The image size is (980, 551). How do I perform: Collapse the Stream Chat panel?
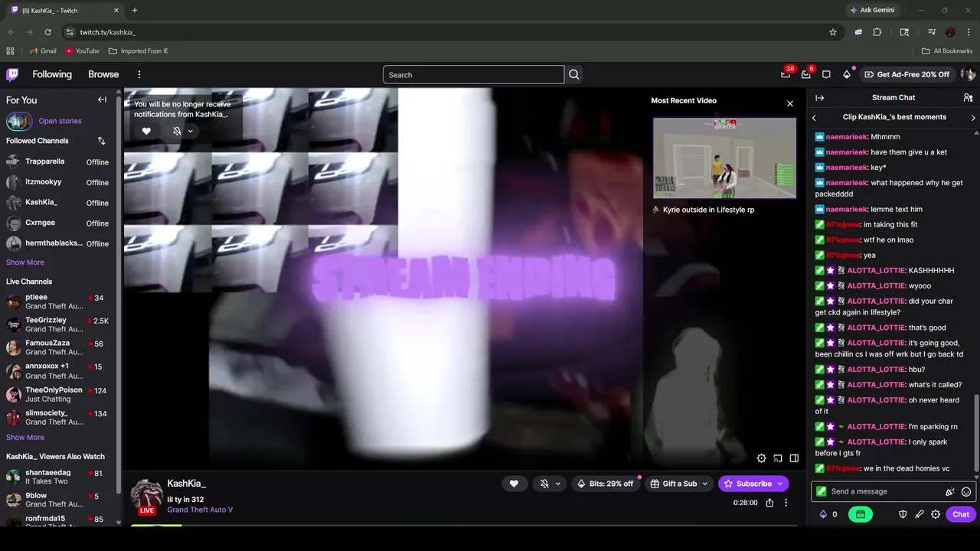click(x=819, y=98)
